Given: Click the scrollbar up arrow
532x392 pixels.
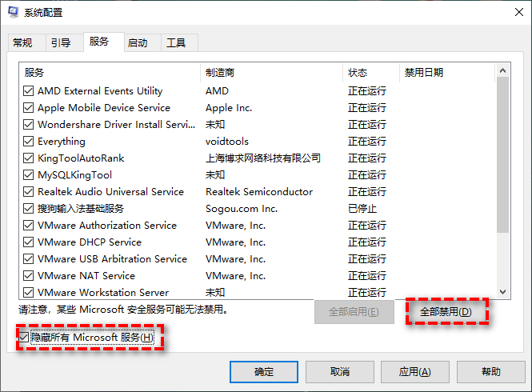Looking at the screenshot, I should pyautogui.click(x=503, y=70).
